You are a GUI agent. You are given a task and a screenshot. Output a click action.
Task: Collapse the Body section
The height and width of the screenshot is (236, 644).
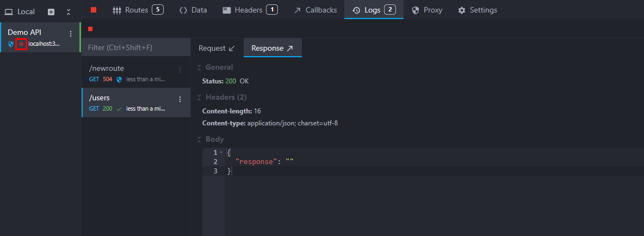click(199, 140)
